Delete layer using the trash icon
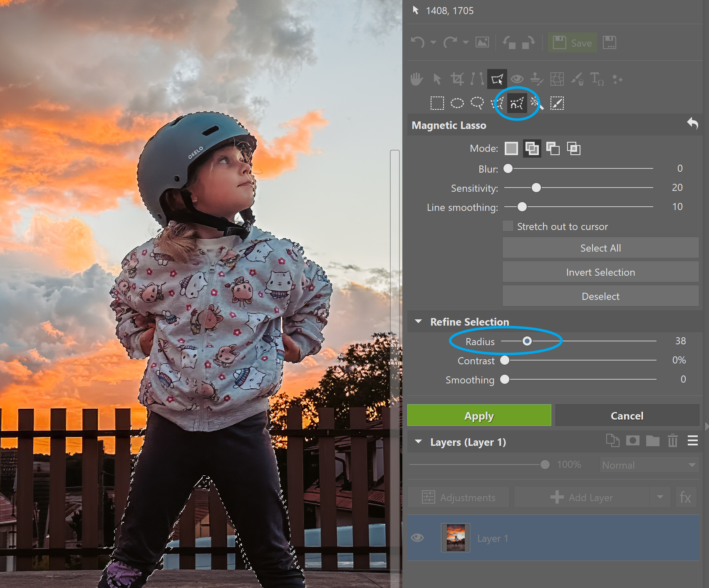The height and width of the screenshot is (588, 709). pos(672,441)
